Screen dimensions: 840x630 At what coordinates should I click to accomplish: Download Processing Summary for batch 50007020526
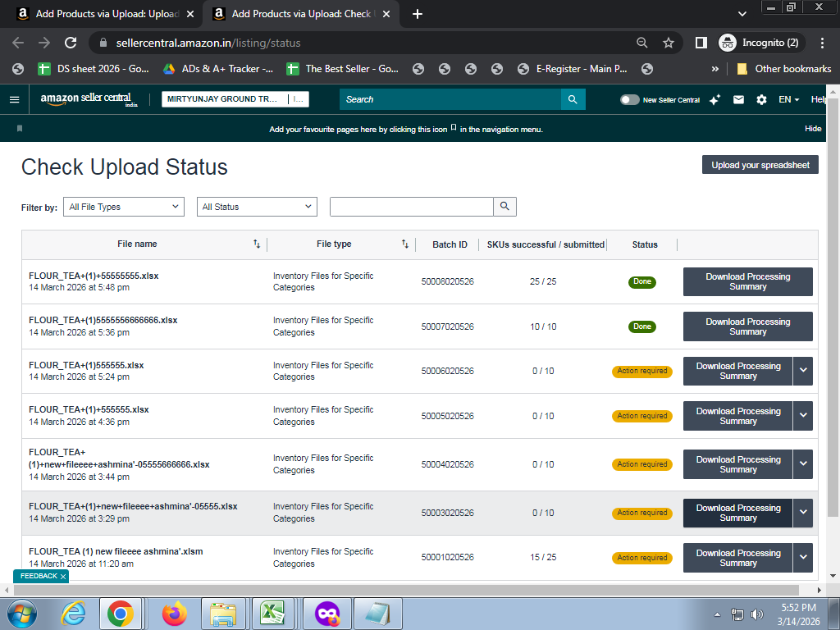(x=748, y=326)
